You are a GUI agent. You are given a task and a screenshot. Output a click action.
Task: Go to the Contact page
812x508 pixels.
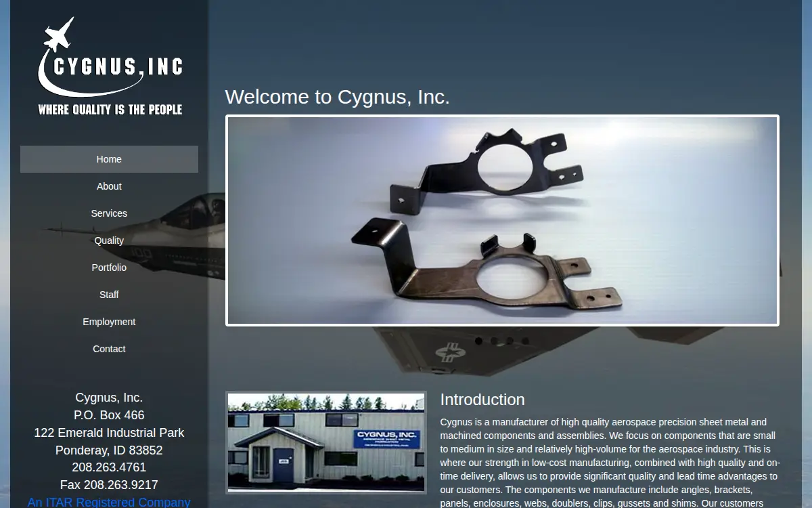point(109,349)
